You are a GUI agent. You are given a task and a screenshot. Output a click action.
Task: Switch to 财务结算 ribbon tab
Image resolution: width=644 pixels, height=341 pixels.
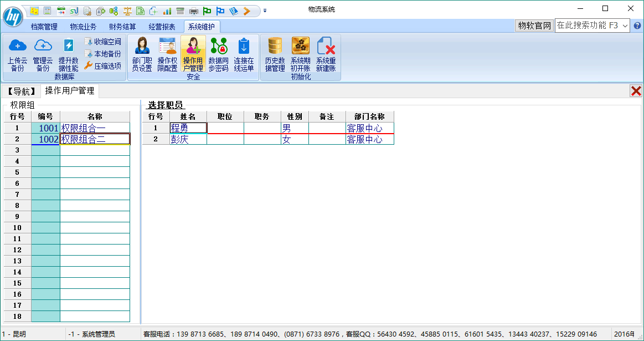click(x=122, y=27)
